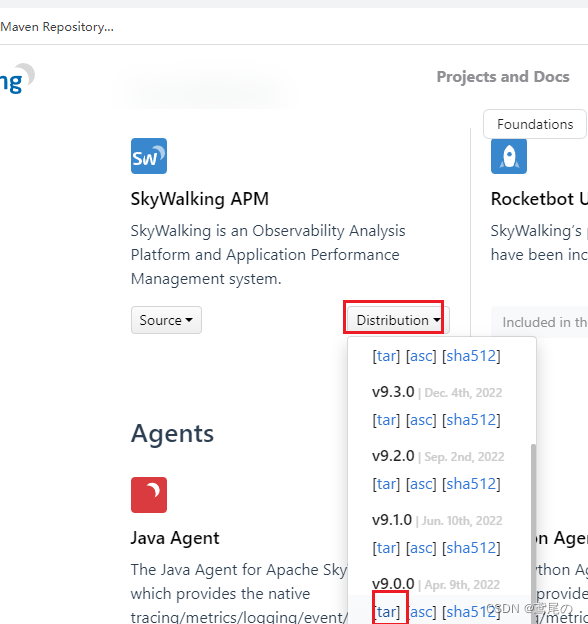Open the Projects and Docs menu
The width and height of the screenshot is (588, 624).
point(503,77)
